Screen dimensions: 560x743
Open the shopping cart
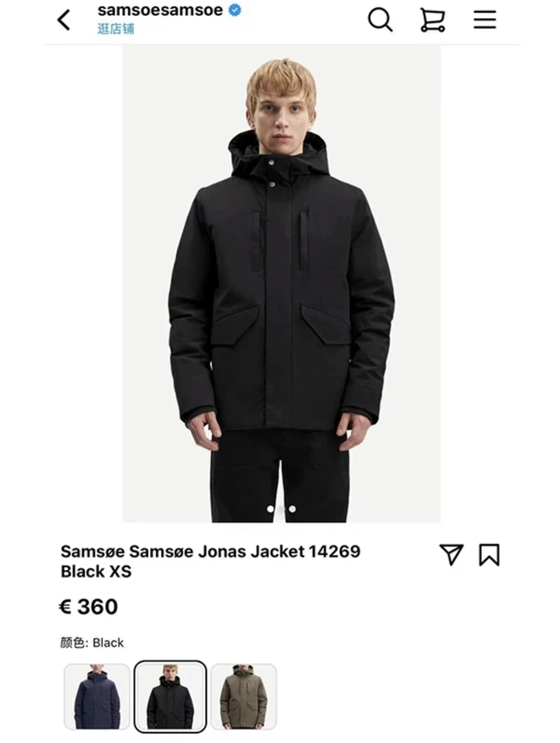pyautogui.click(x=432, y=20)
